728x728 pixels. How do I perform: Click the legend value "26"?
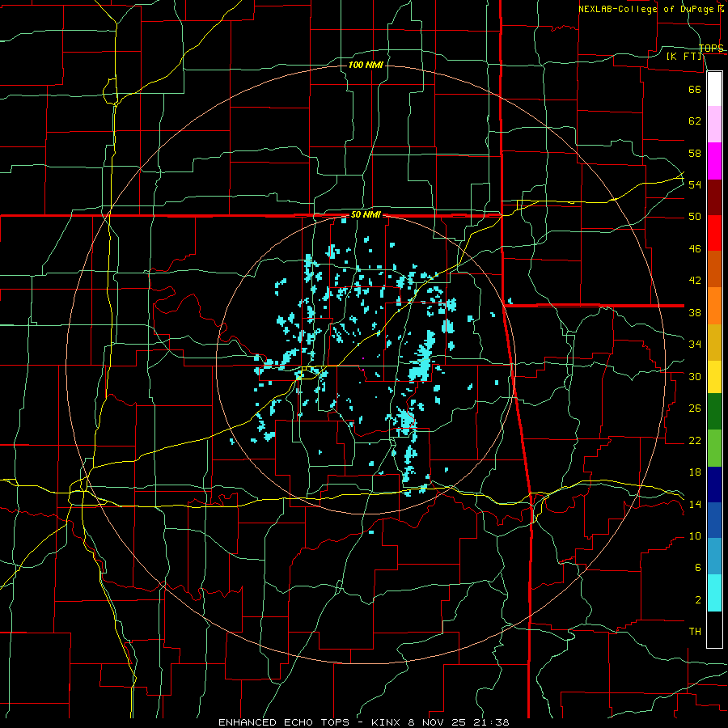695,408
